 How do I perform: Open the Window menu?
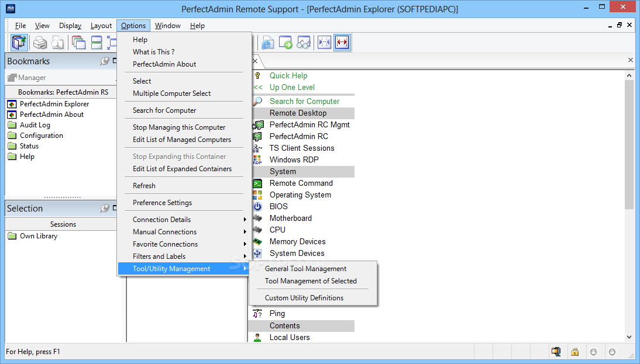[x=167, y=26]
